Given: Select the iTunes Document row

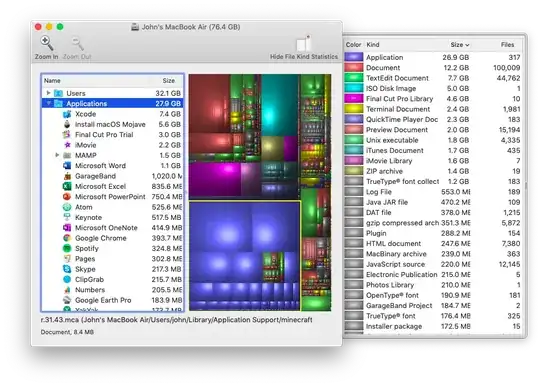Looking at the screenshot, I should [x=433, y=150].
